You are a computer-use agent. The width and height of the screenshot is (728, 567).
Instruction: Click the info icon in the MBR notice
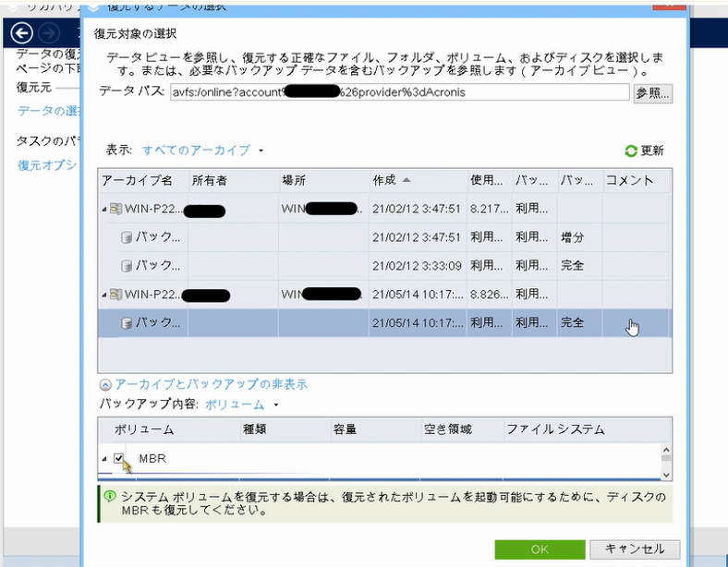tap(110, 496)
